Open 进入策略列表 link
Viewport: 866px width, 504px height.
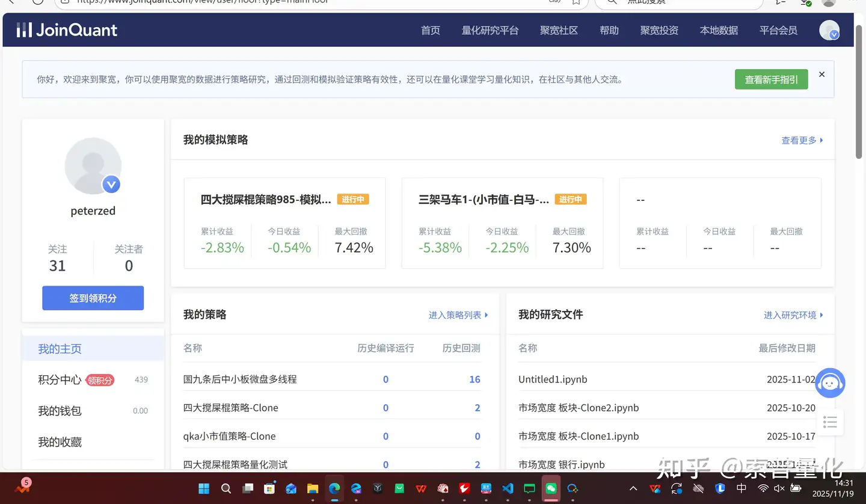[458, 315]
